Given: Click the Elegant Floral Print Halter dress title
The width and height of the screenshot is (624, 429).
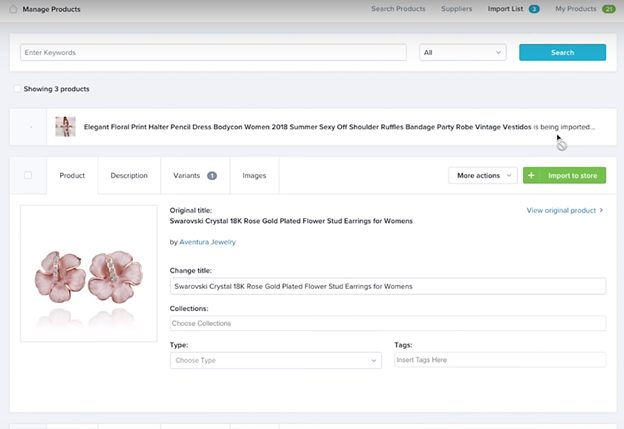Looking at the screenshot, I should (x=307, y=127).
